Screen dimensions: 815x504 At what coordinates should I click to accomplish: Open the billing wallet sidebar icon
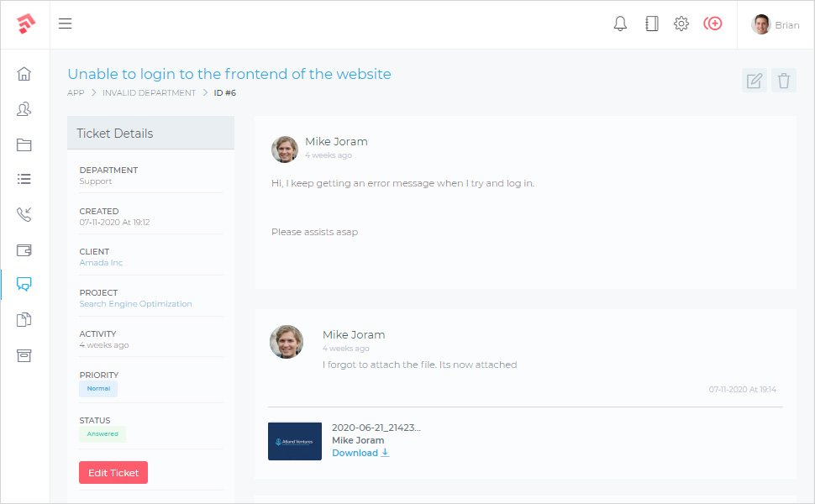click(x=24, y=249)
